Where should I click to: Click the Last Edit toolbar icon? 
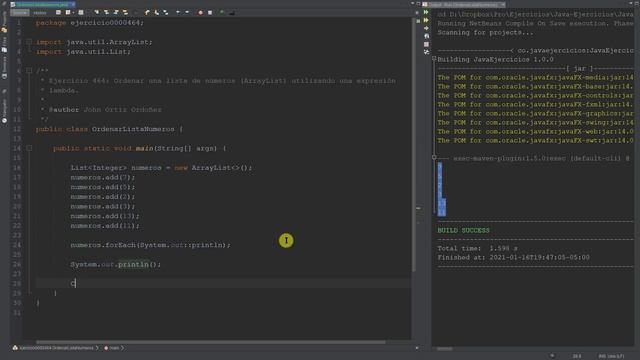tap(58, 13)
